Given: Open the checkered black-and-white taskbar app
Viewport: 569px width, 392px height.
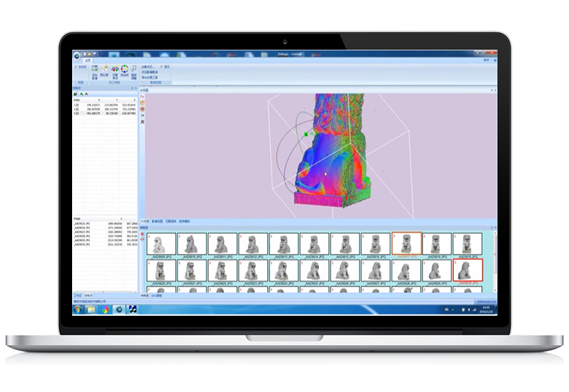Looking at the screenshot, I should pos(132,309).
